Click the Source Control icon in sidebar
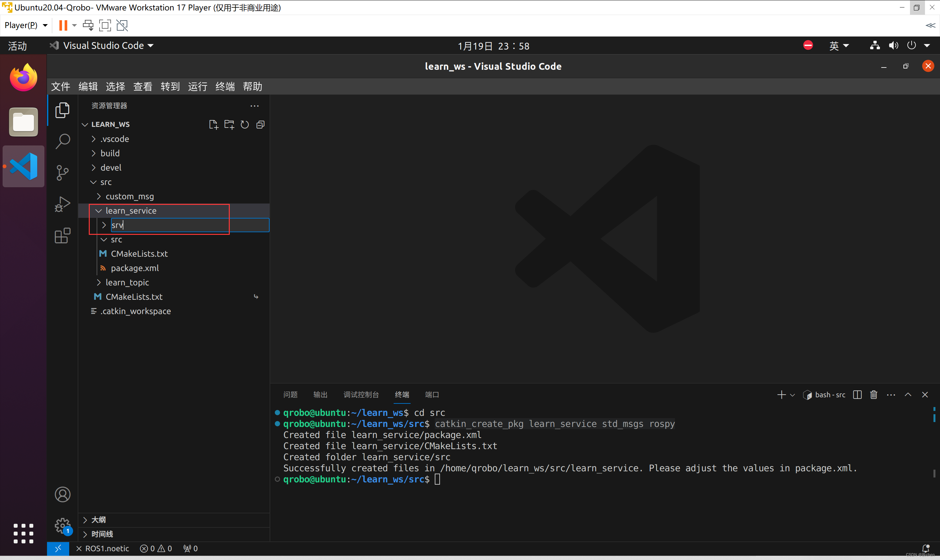 (x=63, y=171)
